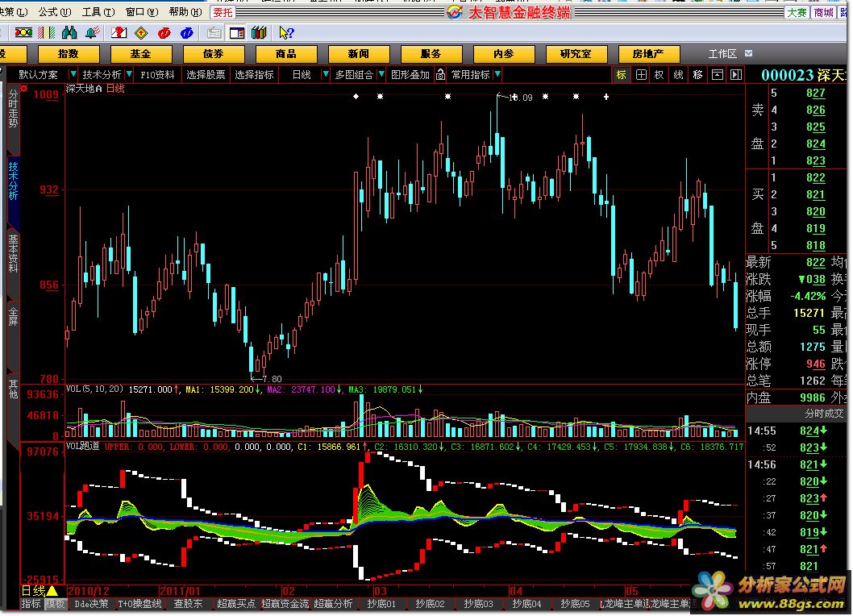
Task: Open the 帮助(H) menu
Action: [185, 12]
